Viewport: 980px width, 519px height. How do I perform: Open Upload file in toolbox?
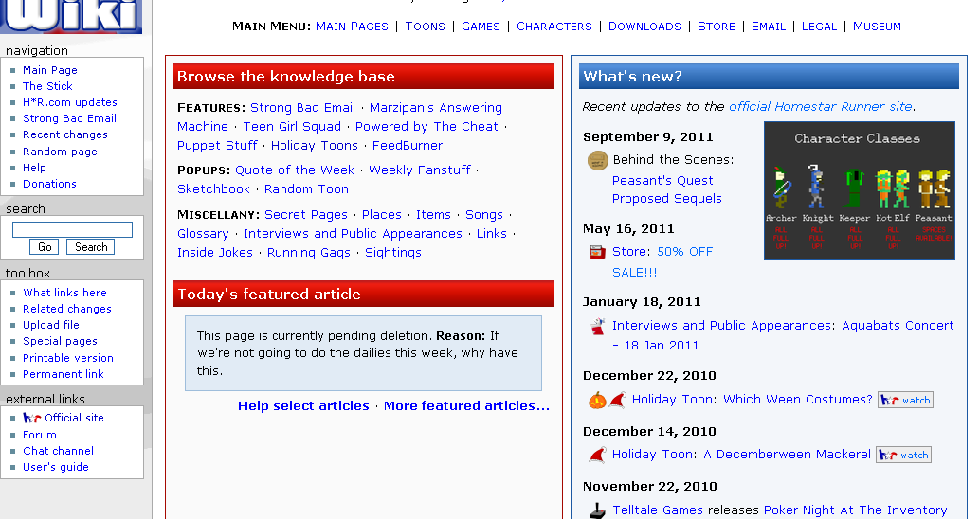pos(51,325)
